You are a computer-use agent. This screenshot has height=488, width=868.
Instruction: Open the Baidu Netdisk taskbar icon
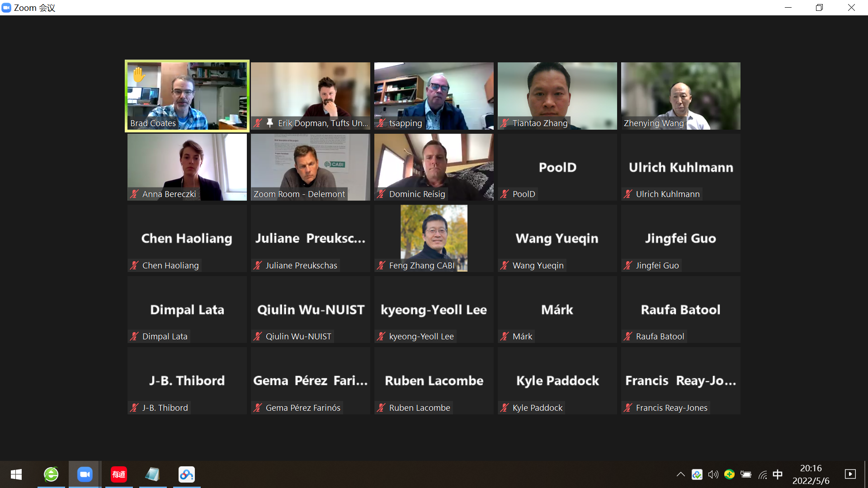pos(187,474)
